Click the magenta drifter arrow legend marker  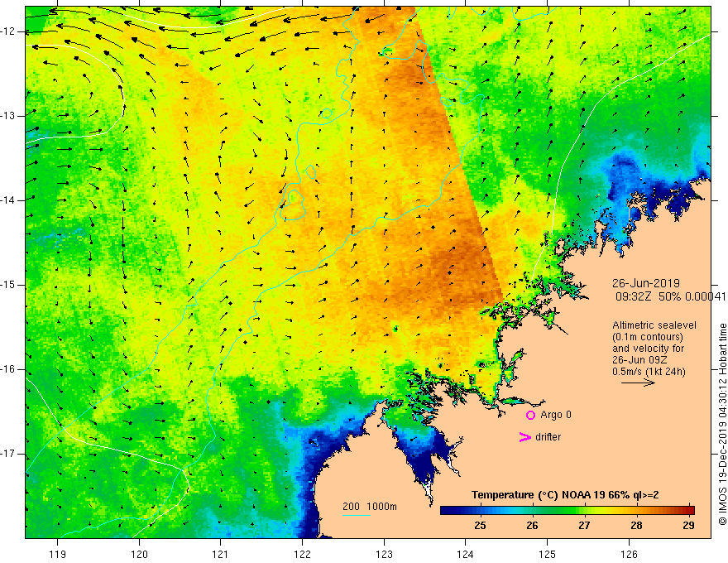click(x=525, y=437)
